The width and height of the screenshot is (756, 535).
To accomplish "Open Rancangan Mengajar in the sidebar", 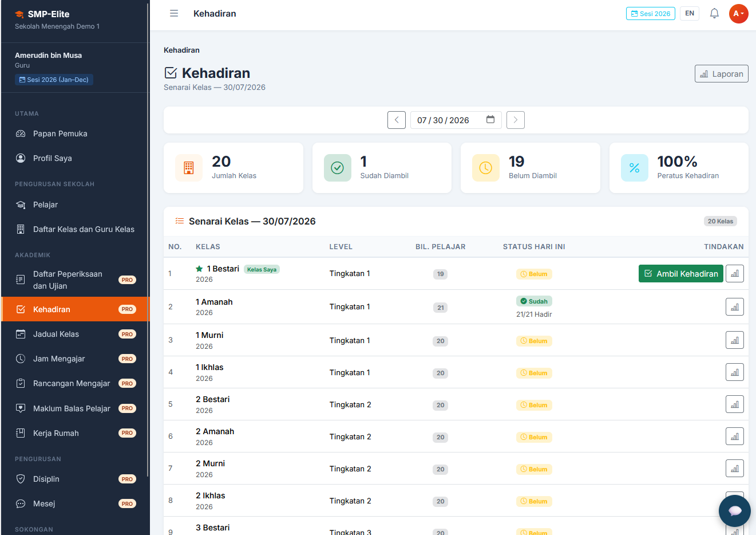I will pos(74,383).
